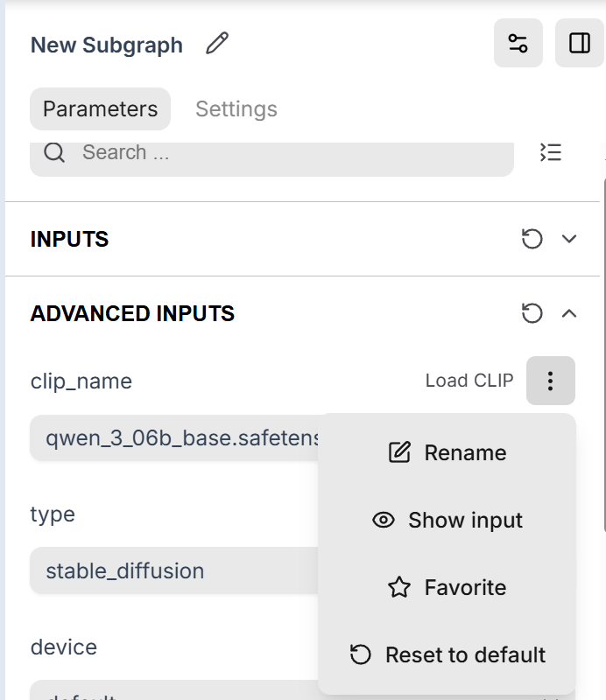Select Show input with the eye icon
The height and width of the screenshot is (700, 606).
point(447,520)
